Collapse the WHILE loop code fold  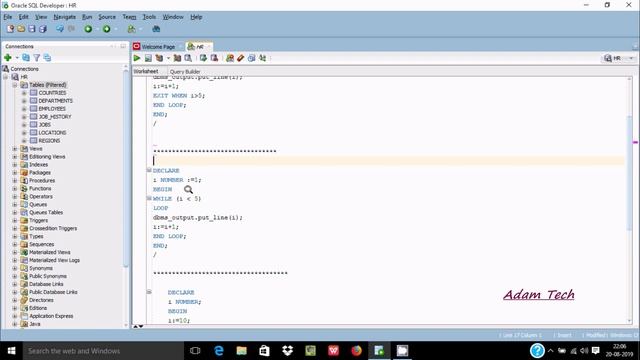149,198
